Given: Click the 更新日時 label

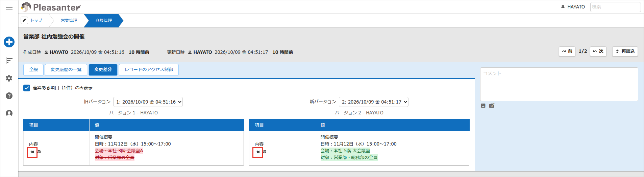Looking at the screenshot, I should point(176,52).
